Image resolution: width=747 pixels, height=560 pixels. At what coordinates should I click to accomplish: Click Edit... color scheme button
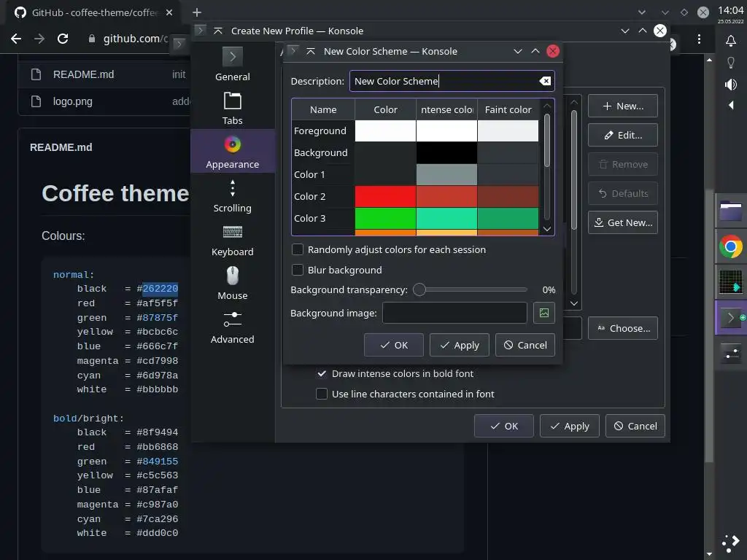pos(623,135)
